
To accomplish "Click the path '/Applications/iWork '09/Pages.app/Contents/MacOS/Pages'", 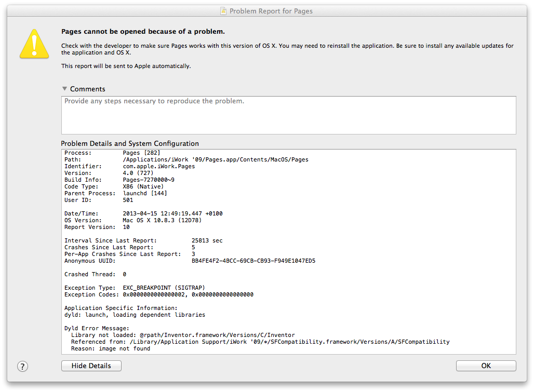I will click(216, 159).
